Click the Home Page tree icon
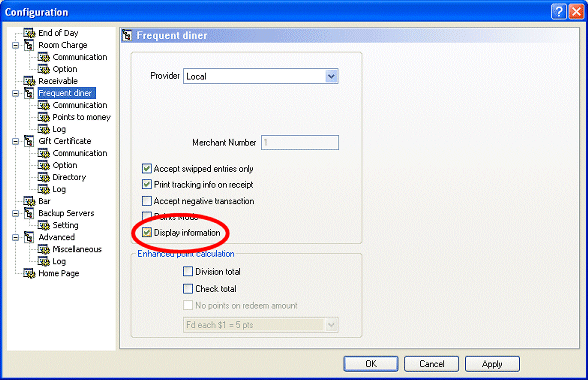Image resolution: width=588 pixels, height=380 pixels. (29, 273)
